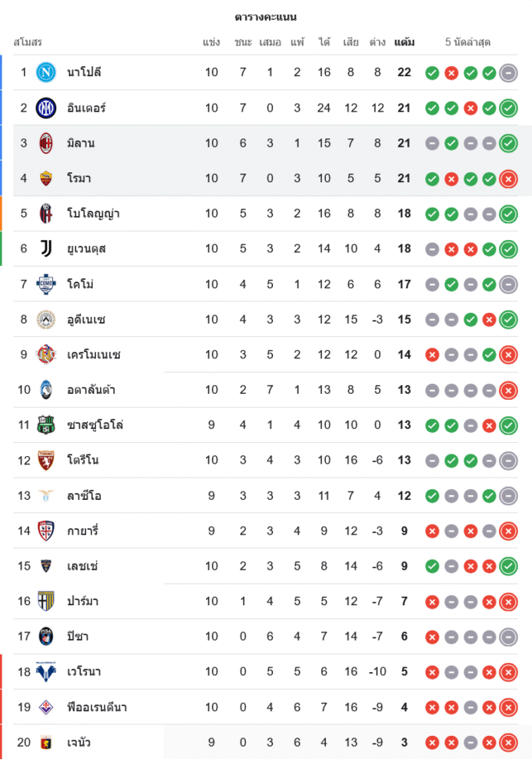Click the Napoli club crest
532x769 pixels.
[x=46, y=72]
